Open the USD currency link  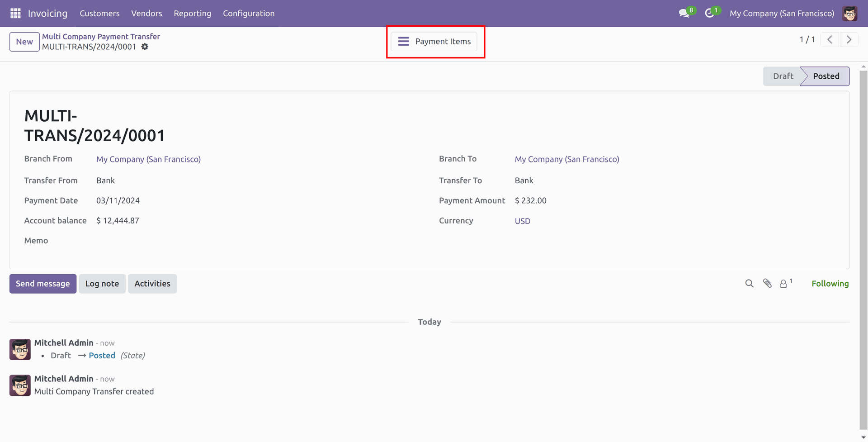tap(522, 221)
